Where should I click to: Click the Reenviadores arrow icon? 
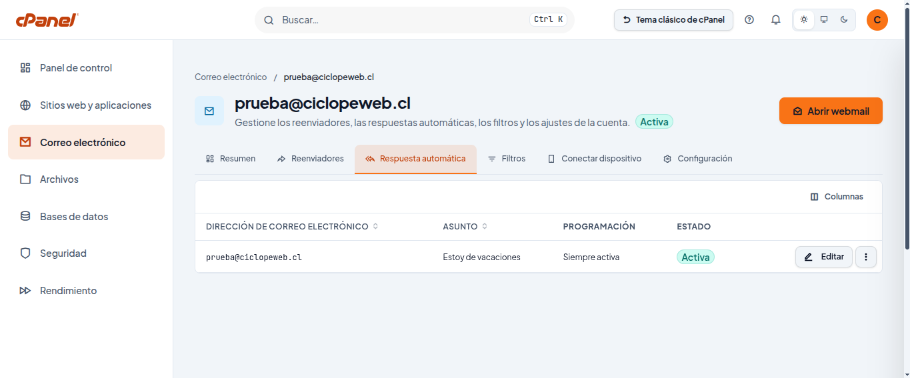pos(281,159)
